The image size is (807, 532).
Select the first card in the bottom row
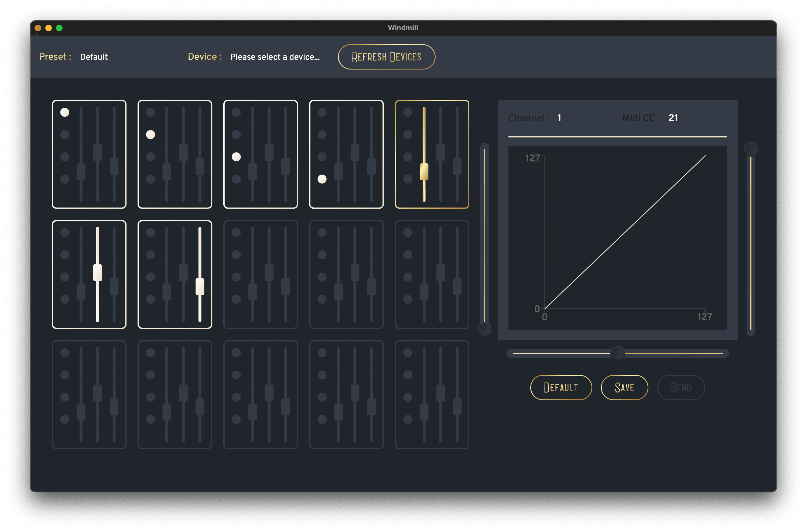coord(89,395)
